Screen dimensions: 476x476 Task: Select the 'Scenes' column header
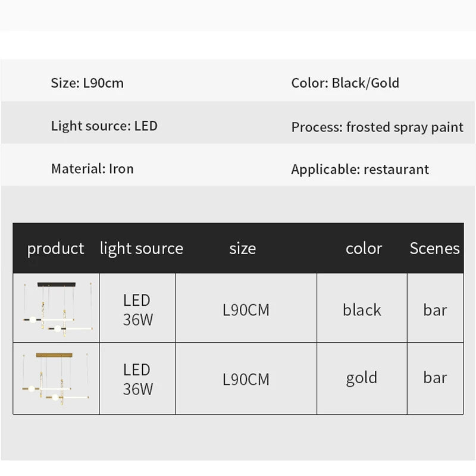(x=434, y=249)
